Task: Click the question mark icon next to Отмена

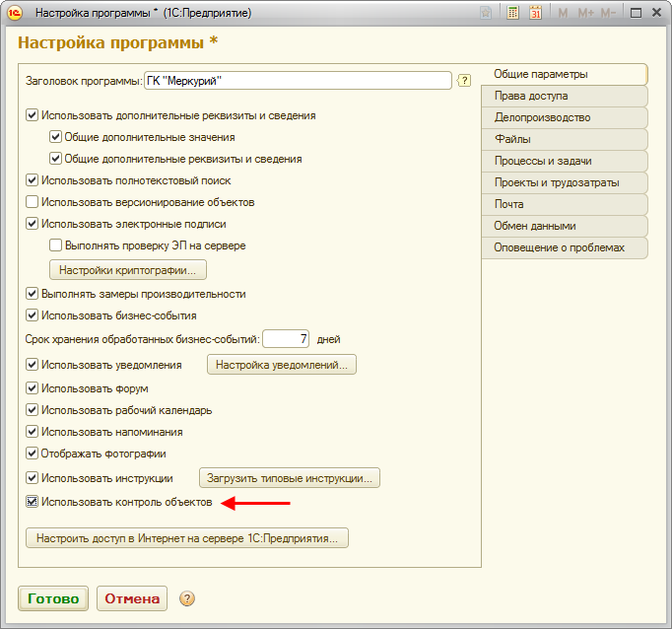Action: (187, 598)
